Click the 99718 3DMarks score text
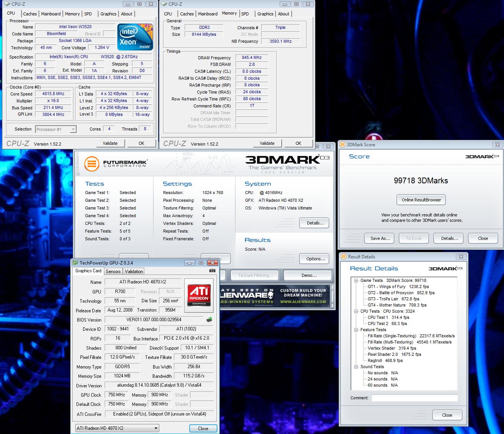This screenshot has width=504, height=434. point(421,181)
